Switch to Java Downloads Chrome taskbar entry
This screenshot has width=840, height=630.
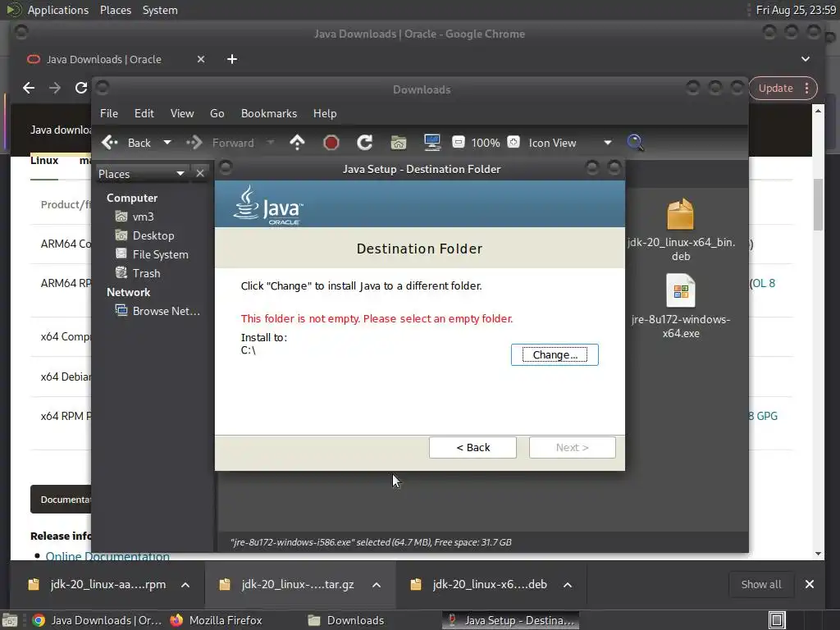click(97, 620)
